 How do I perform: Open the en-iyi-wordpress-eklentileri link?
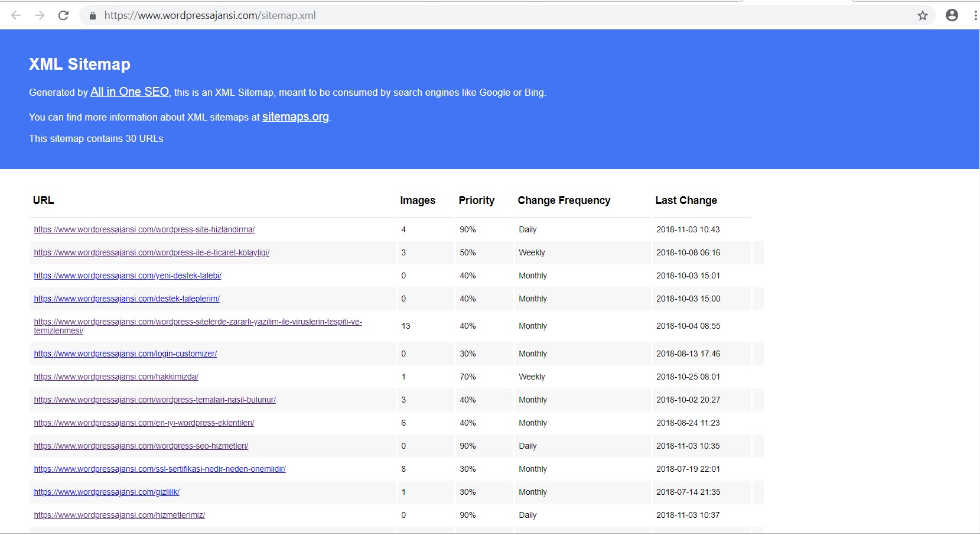pos(144,423)
